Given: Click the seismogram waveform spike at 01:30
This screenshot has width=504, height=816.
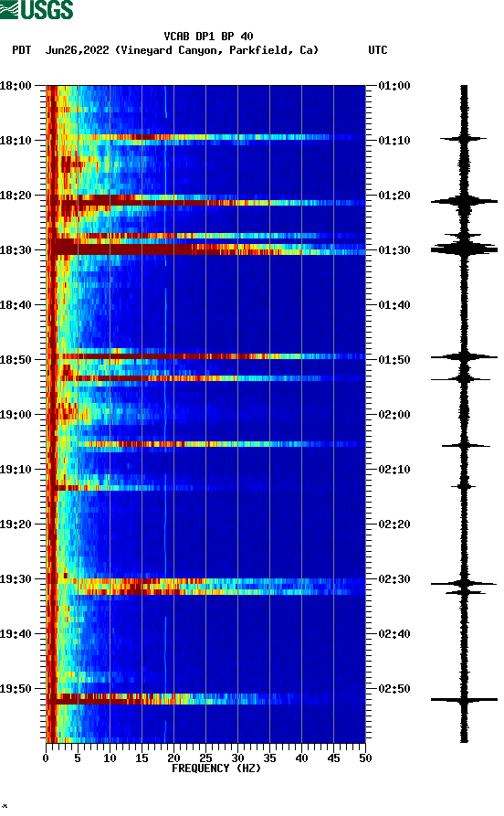Looking at the screenshot, I should point(464,249).
